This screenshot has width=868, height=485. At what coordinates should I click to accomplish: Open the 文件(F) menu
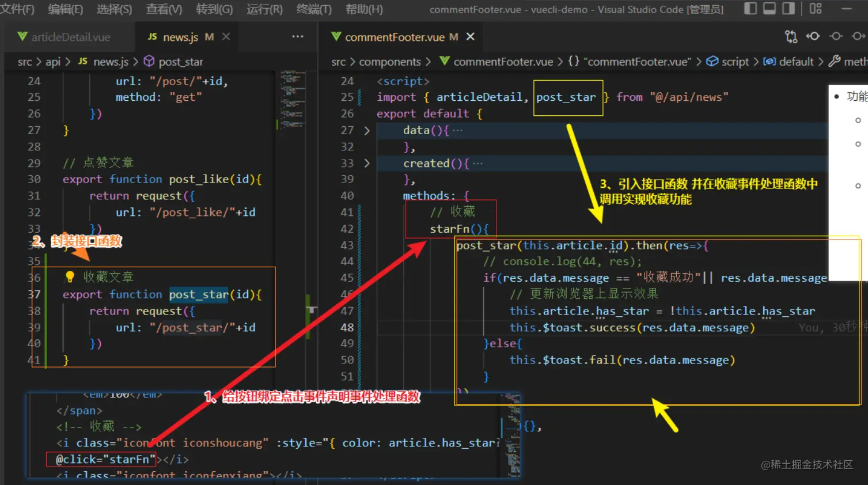[17, 9]
